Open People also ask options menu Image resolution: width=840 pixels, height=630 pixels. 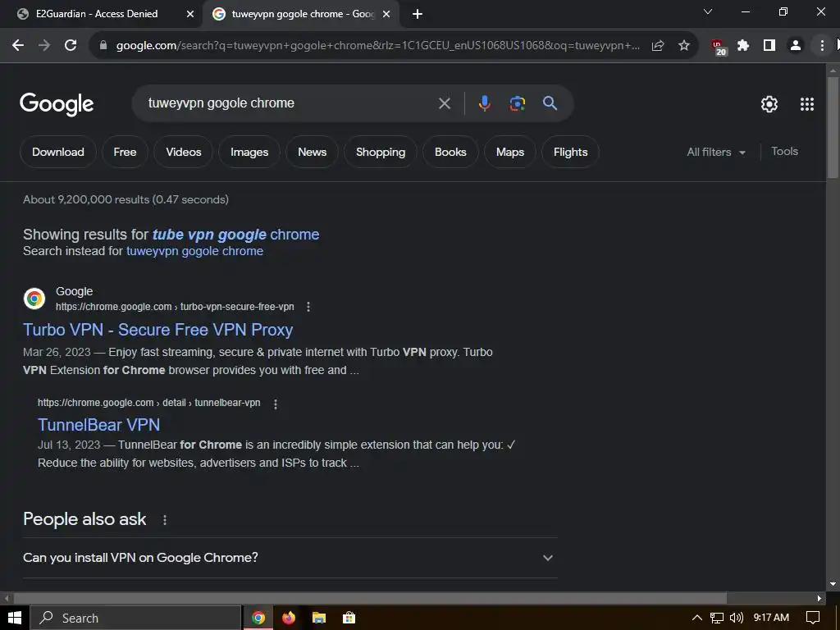(164, 520)
